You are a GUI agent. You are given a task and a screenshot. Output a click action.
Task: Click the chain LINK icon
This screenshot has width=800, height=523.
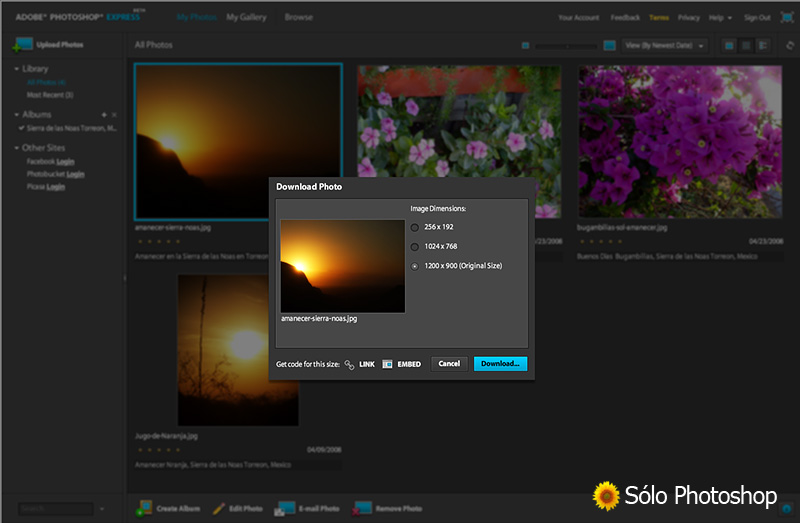click(349, 364)
